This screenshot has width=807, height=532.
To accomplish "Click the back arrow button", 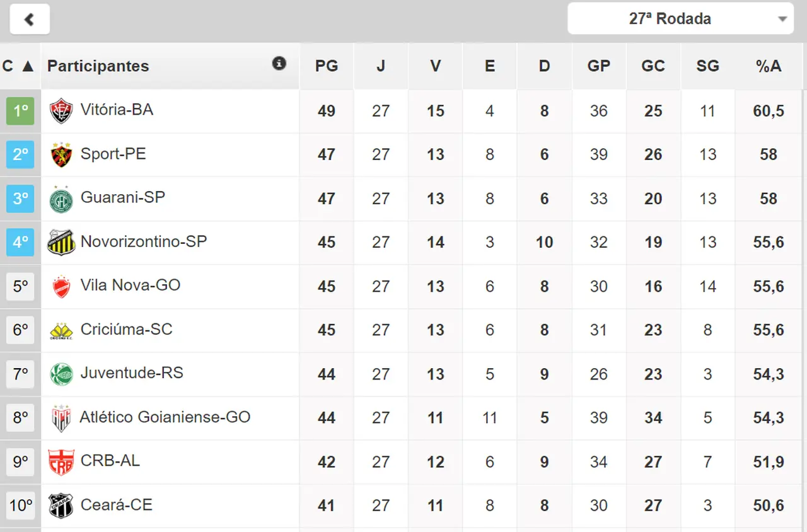I will 30,20.
